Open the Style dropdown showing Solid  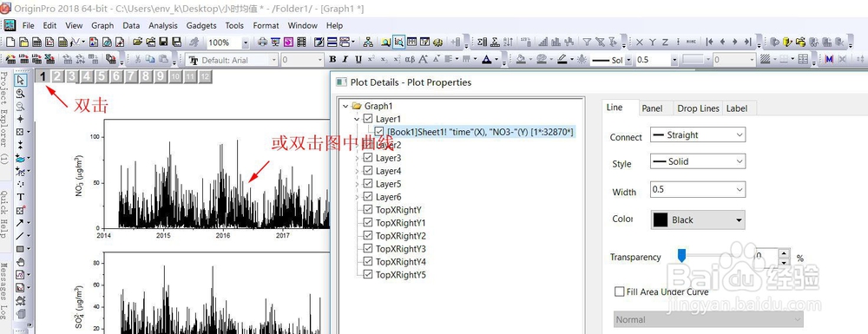697,161
